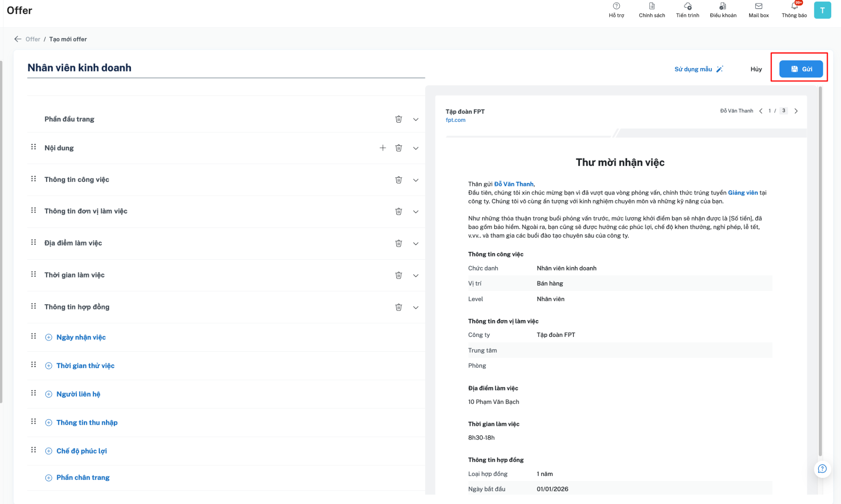The height and width of the screenshot is (504, 841).
Task: Delete the Phần đầu trang section
Action: tap(398, 119)
